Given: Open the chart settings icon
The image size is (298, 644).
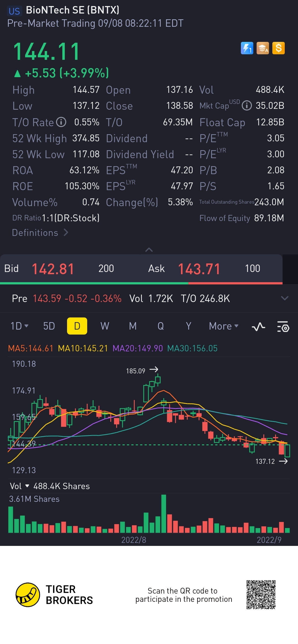Looking at the screenshot, I should tap(283, 327).
